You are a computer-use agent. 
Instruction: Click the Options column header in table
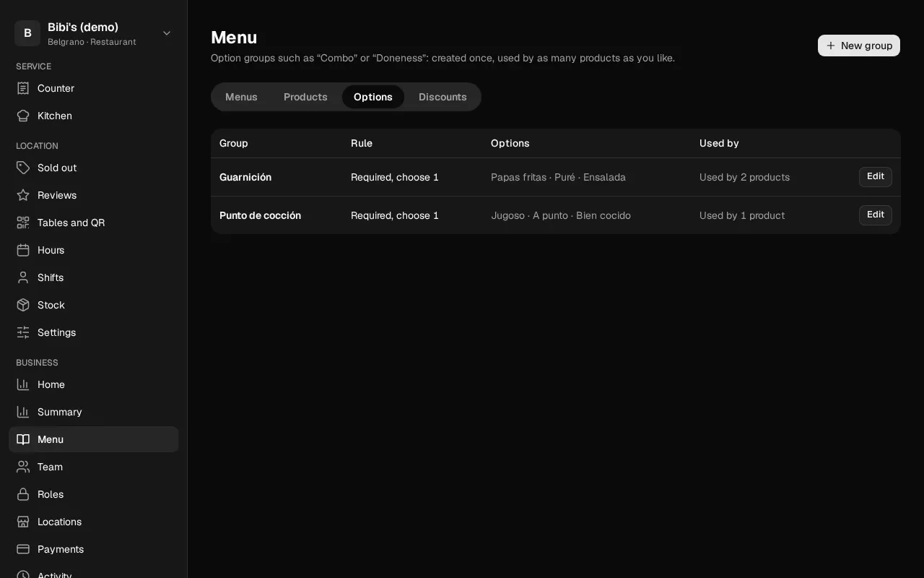(x=510, y=143)
